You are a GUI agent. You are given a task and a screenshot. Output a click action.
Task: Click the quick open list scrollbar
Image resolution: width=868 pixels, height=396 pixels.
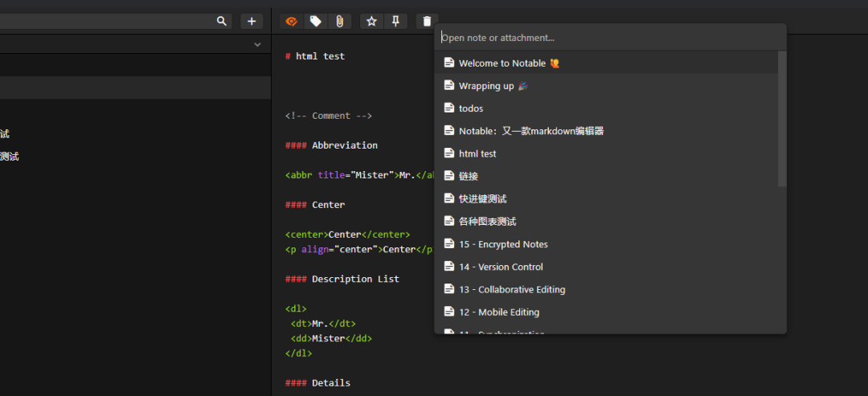(782, 119)
